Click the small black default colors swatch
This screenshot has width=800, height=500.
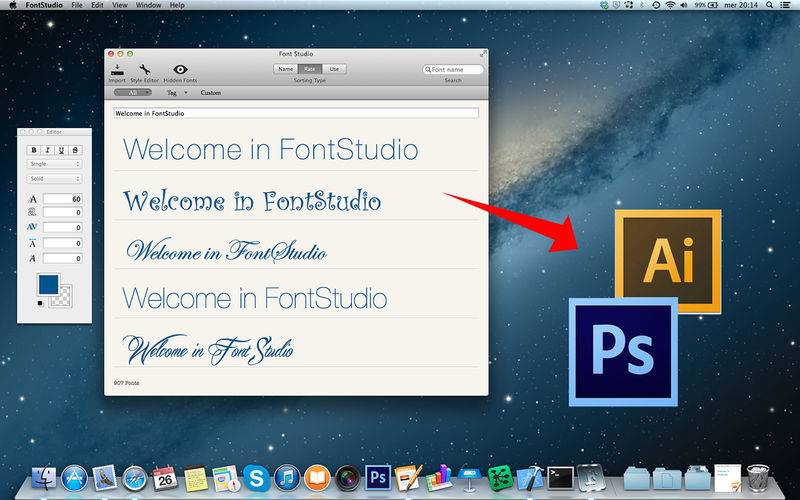tap(40, 304)
